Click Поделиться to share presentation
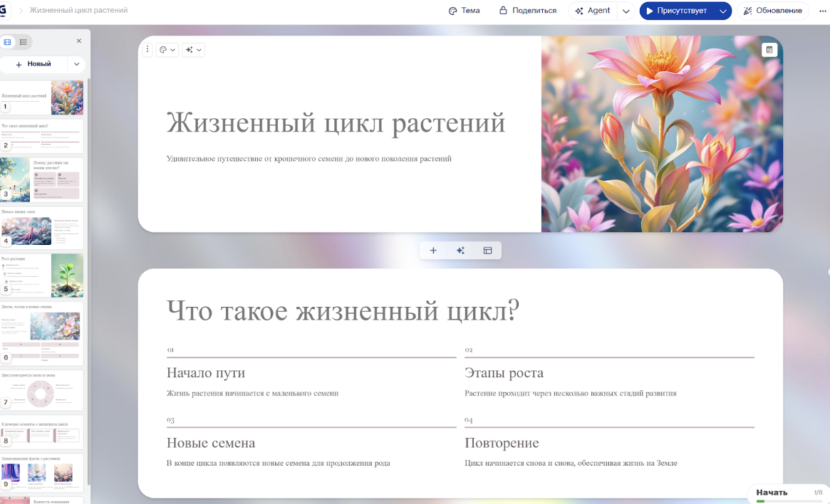830x504 pixels. pos(528,11)
